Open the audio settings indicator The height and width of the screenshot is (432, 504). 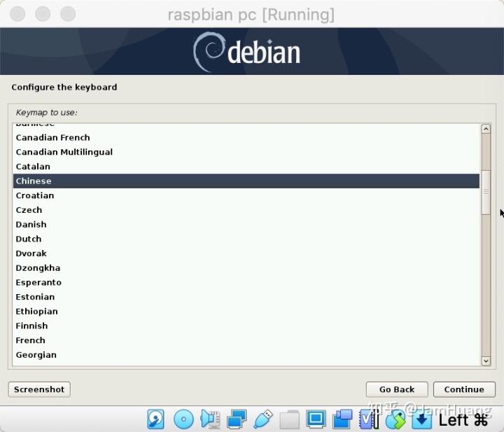tap(210, 419)
